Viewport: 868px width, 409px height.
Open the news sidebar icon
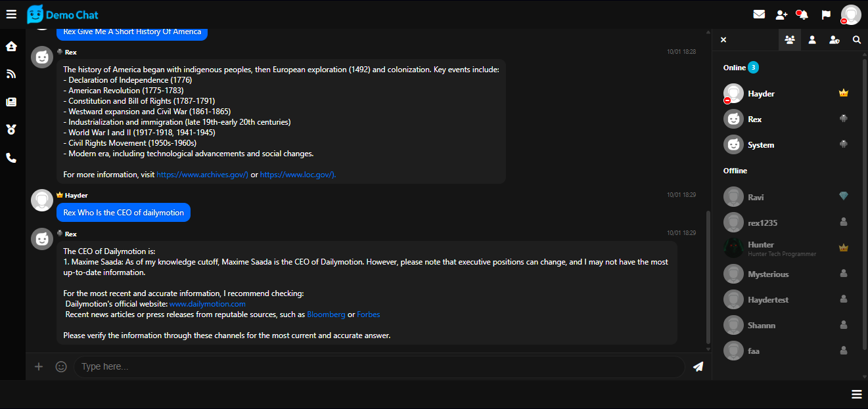(x=11, y=102)
